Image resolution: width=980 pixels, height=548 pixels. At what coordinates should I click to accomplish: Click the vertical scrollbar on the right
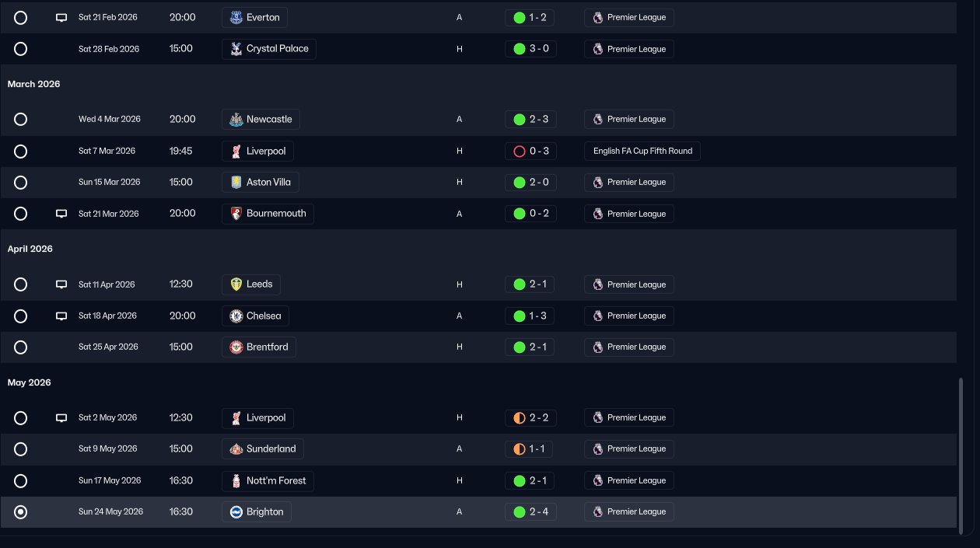click(961, 455)
